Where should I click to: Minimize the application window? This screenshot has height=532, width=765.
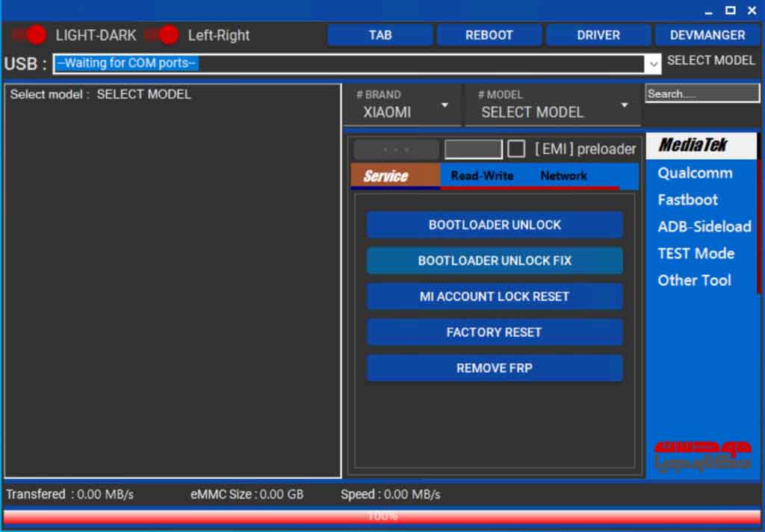pos(708,10)
